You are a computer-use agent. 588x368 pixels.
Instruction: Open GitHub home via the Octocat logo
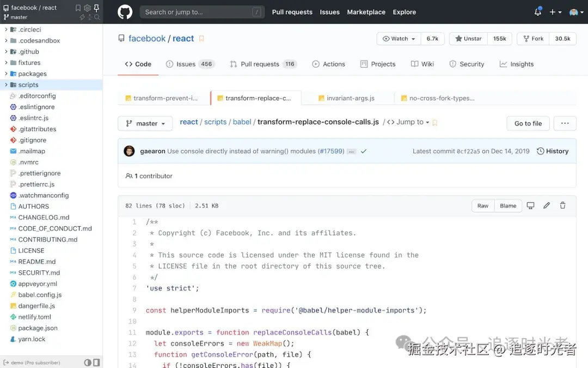pyautogui.click(x=125, y=12)
